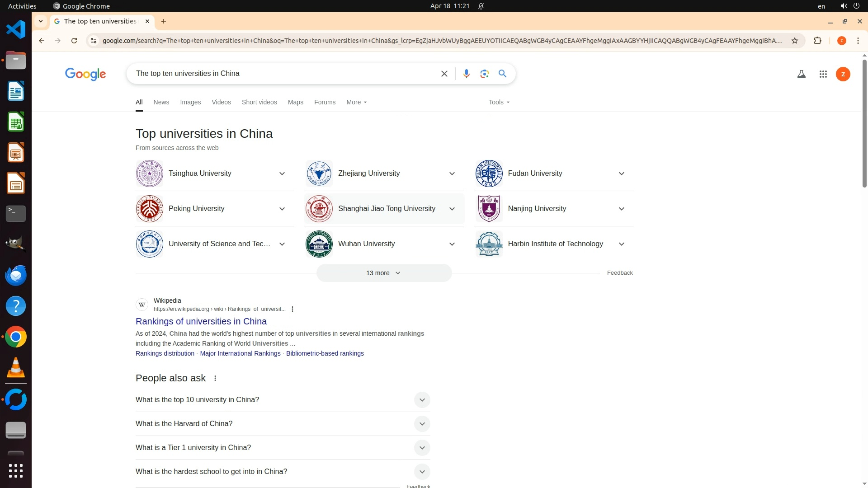Reload the page
Viewport: 868px width, 488px height.
click(x=74, y=41)
